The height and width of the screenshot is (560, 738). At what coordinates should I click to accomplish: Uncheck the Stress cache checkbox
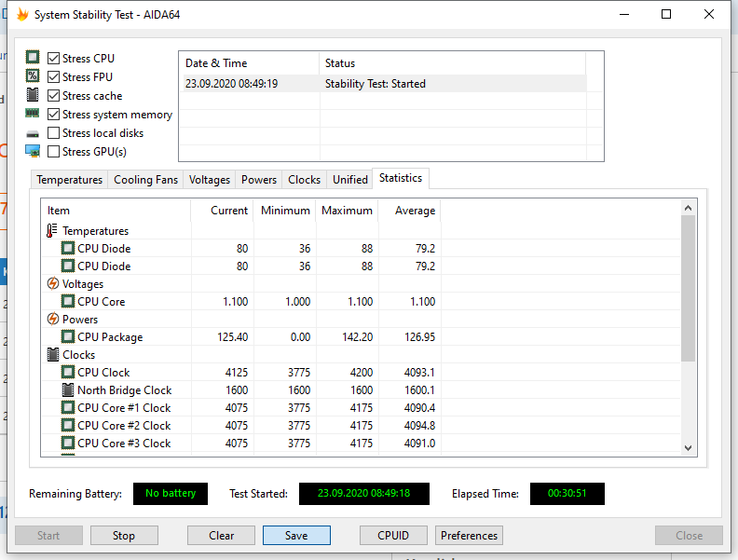point(54,96)
